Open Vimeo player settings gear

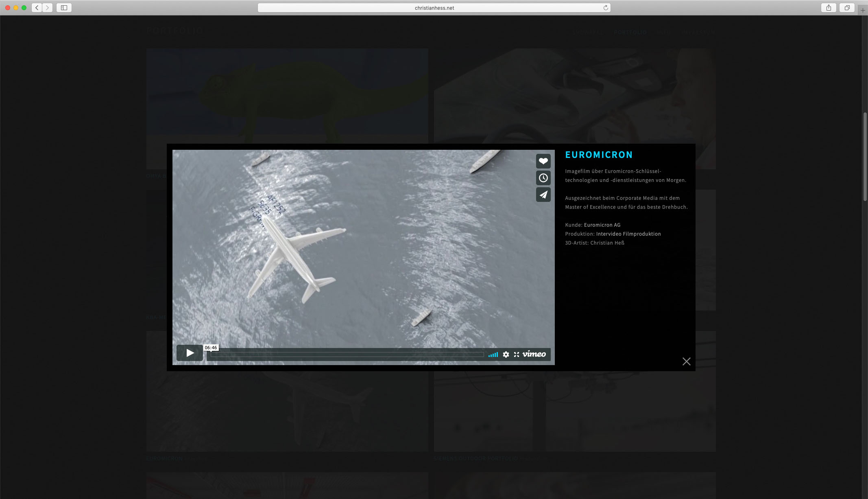pyautogui.click(x=506, y=355)
